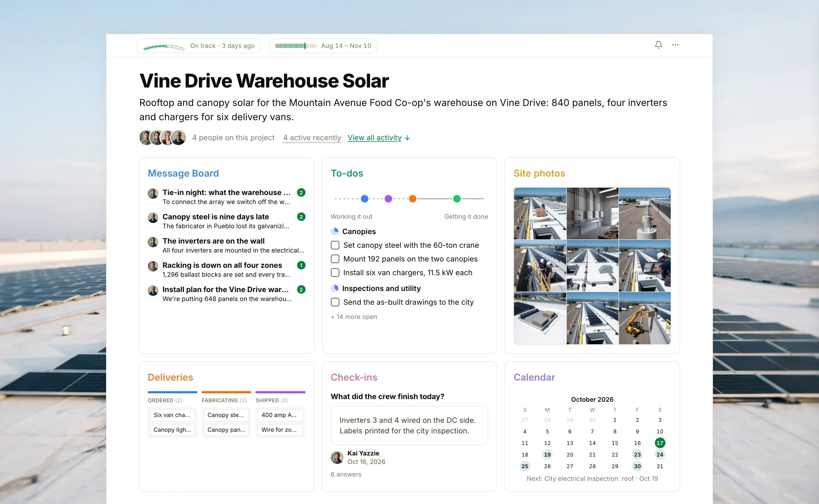Click the Canopies list progress pie icon

pos(335,231)
